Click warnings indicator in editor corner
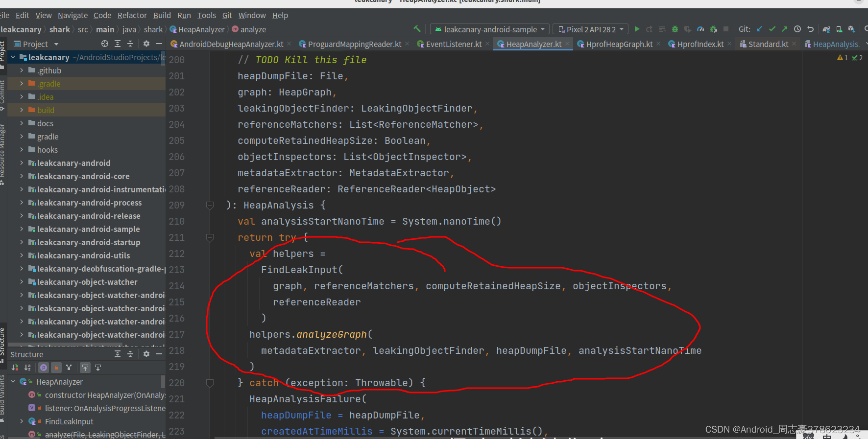The height and width of the screenshot is (439, 868). [x=843, y=58]
